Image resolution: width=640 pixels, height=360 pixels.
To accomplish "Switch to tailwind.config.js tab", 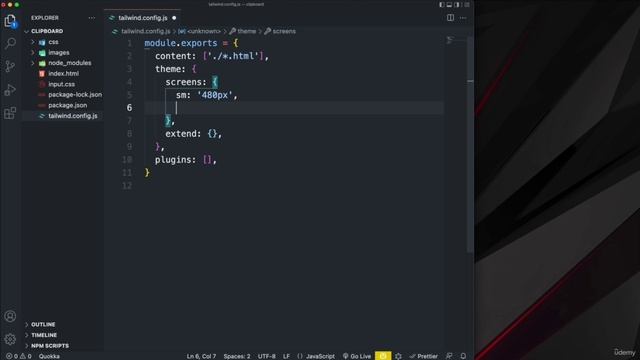I will (x=142, y=18).
